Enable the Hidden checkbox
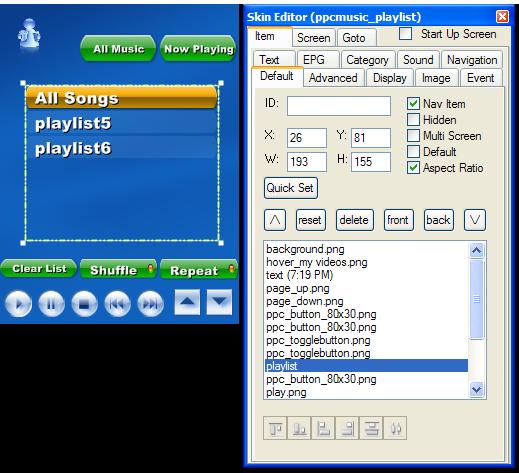 point(413,120)
